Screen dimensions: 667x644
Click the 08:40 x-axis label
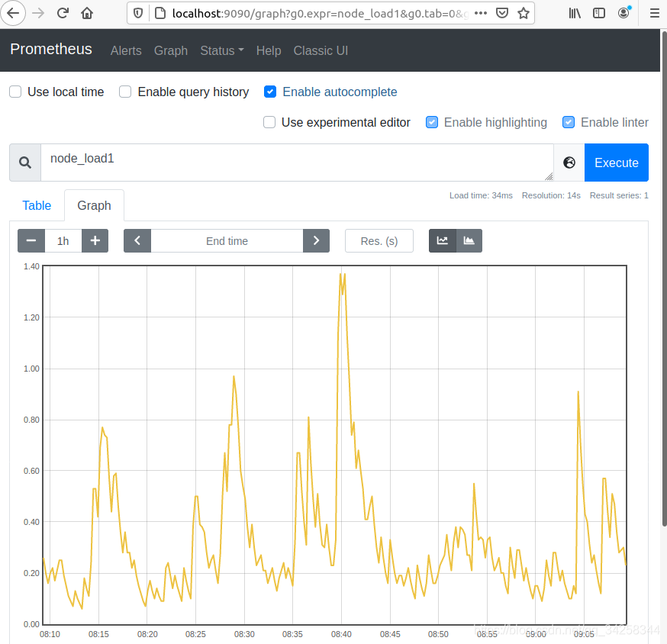point(341,634)
